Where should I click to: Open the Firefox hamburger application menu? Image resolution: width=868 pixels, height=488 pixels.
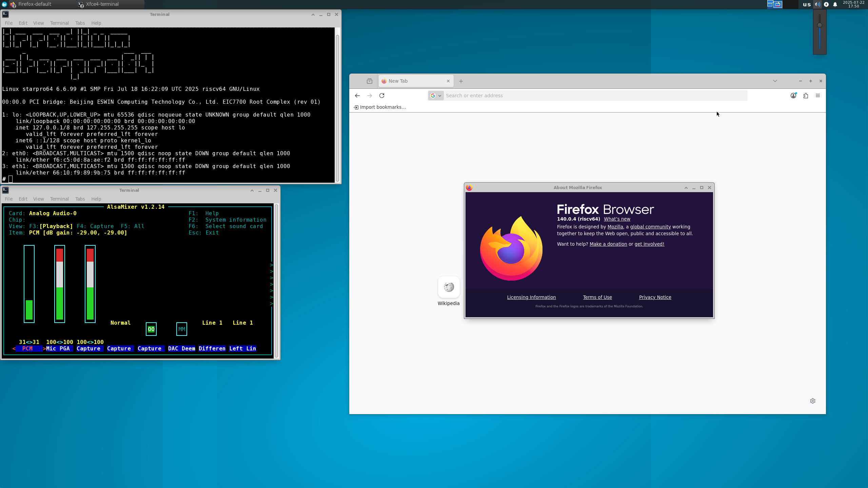tap(818, 96)
